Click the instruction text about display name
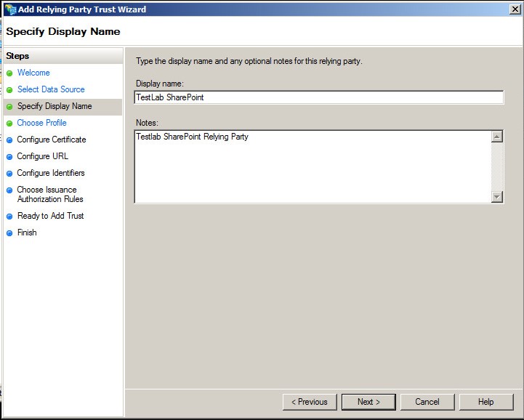 [x=249, y=61]
